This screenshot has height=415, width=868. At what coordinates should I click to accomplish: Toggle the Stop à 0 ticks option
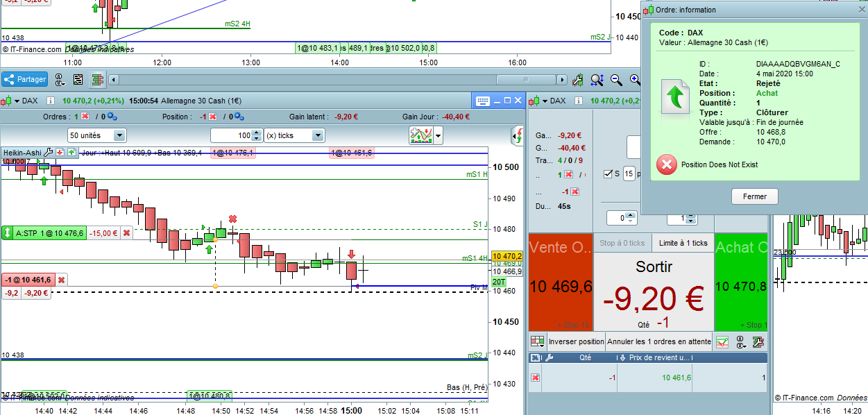pos(622,243)
